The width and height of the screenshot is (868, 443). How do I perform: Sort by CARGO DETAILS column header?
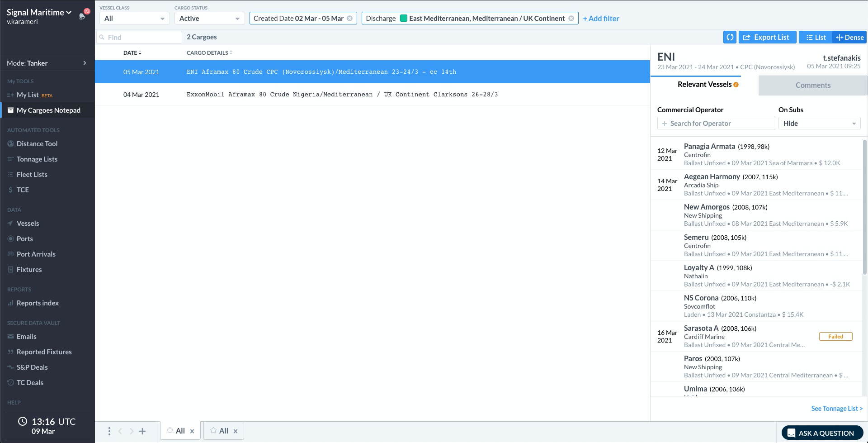coord(209,53)
